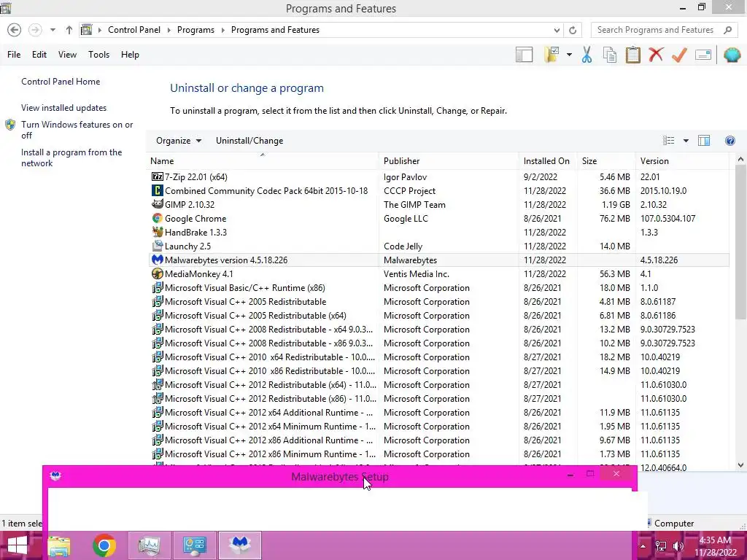The width and height of the screenshot is (747, 560).
Task: Toggle the preview pane icon
Action: [704, 141]
